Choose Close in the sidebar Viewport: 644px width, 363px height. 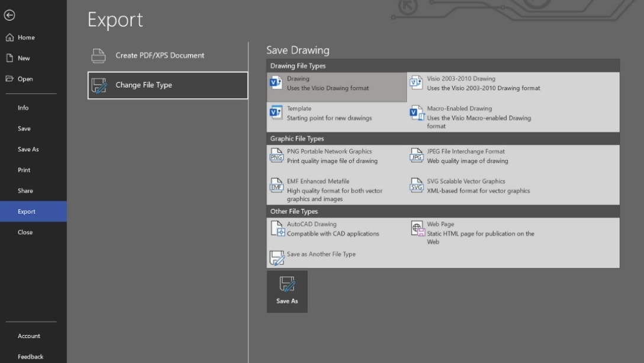coord(33,232)
